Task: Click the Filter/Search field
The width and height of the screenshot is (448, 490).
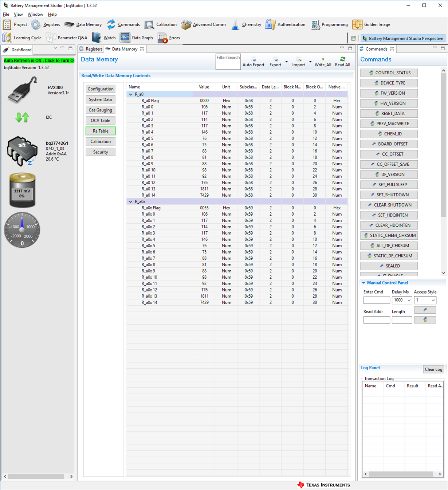Action: [228, 62]
